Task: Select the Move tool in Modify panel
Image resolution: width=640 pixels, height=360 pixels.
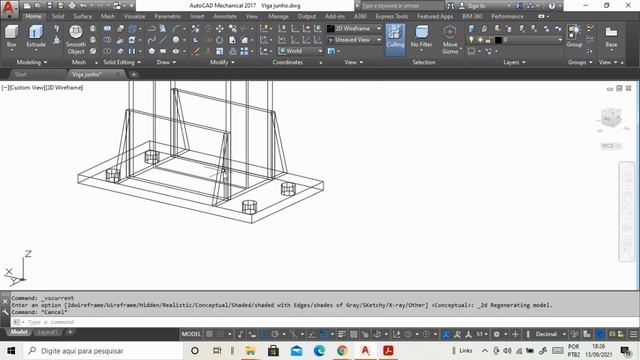Action: tap(220, 29)
